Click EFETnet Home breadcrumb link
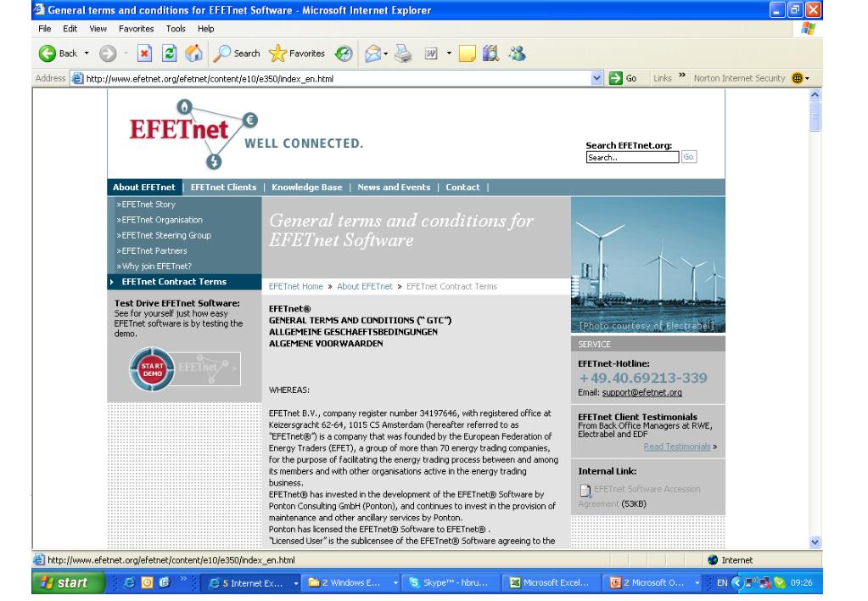The image size is (868, 601). pos(295,286)
